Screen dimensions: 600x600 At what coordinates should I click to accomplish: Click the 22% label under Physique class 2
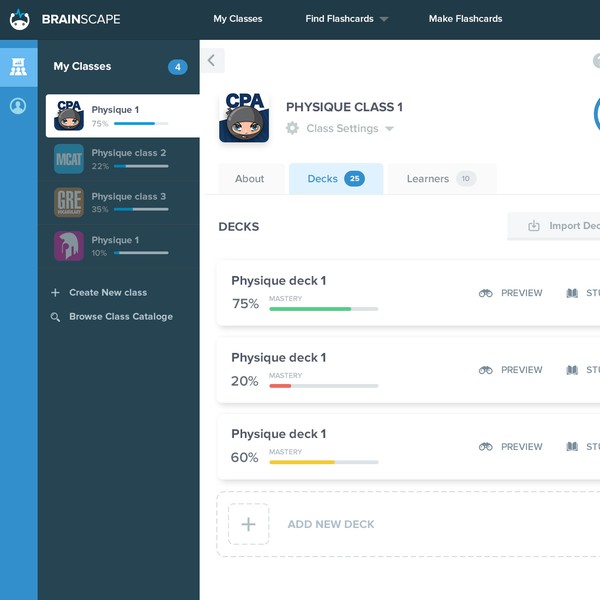(x=100, y=166)
